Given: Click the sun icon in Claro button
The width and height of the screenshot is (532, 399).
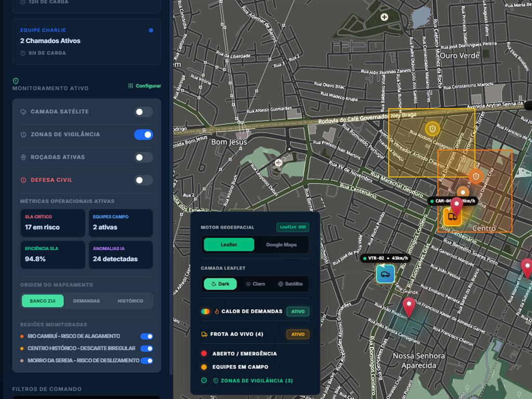Looking at the screenshot, I should click(248, 284).
